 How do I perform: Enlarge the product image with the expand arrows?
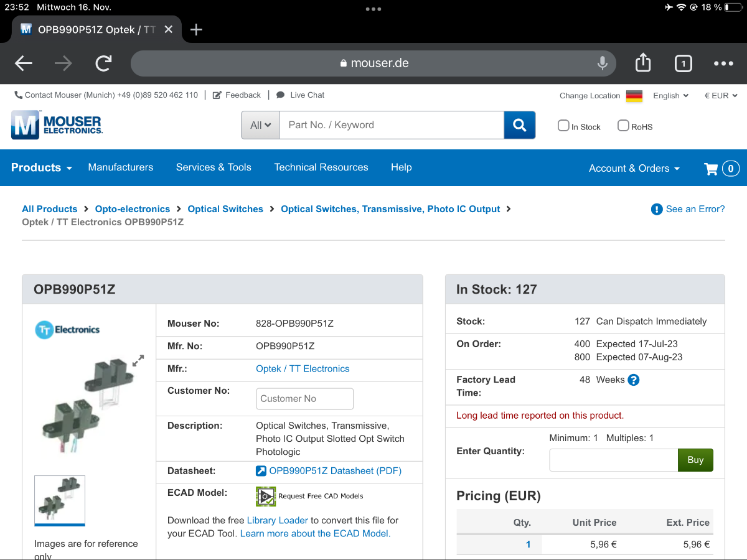pos(138,361)
